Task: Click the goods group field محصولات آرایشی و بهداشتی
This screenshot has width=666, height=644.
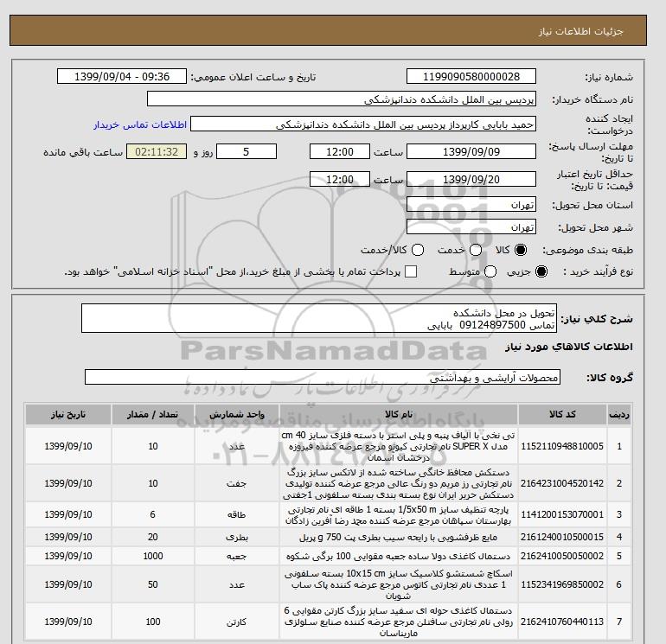Action: [x=323, y=377]
